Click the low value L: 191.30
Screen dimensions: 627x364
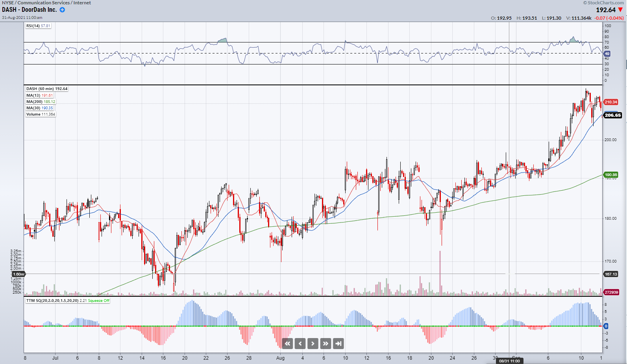click(x=551, y=18)
